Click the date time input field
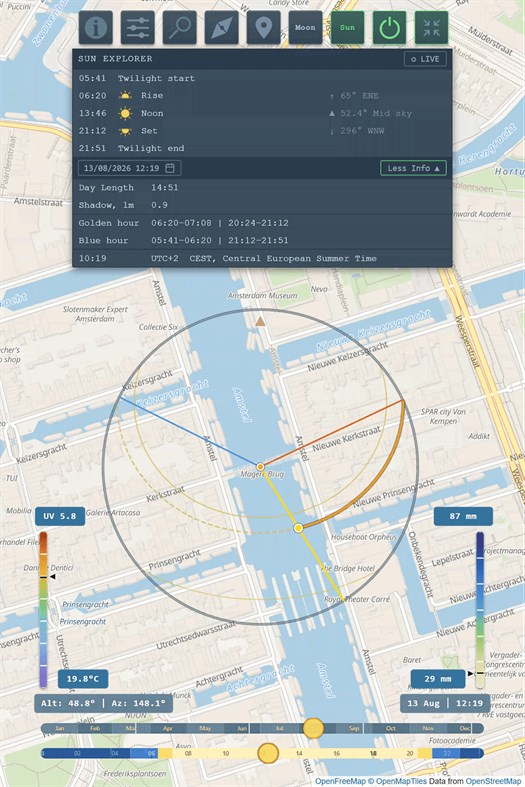Viewport: 525px width, 787px height. pyautogui.click(x=129, y=168)
